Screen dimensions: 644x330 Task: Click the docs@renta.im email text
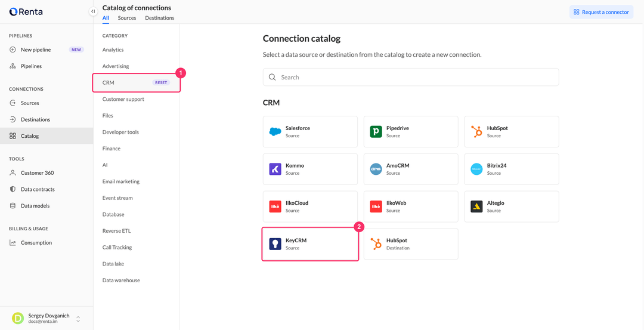click(x=43, y=322)
